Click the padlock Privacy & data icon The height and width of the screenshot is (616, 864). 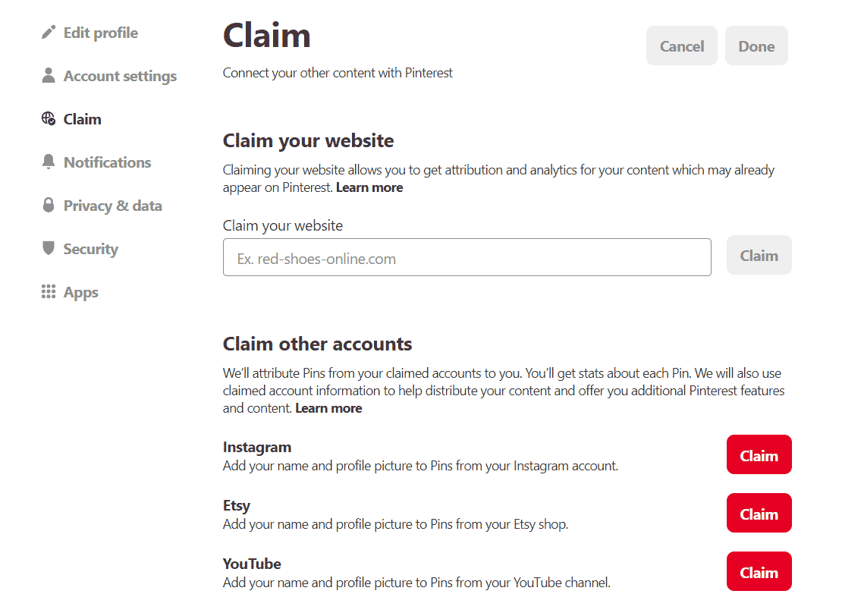pyautogui.click(x=49, y=206)
